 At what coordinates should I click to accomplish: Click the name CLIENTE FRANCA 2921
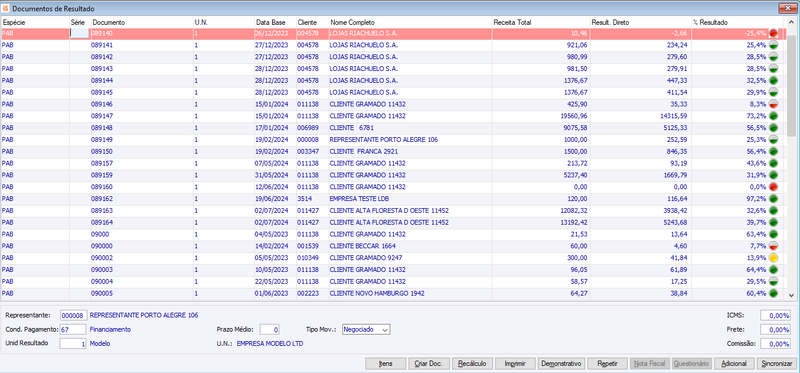pyautogui.click(x=364, y=152)
